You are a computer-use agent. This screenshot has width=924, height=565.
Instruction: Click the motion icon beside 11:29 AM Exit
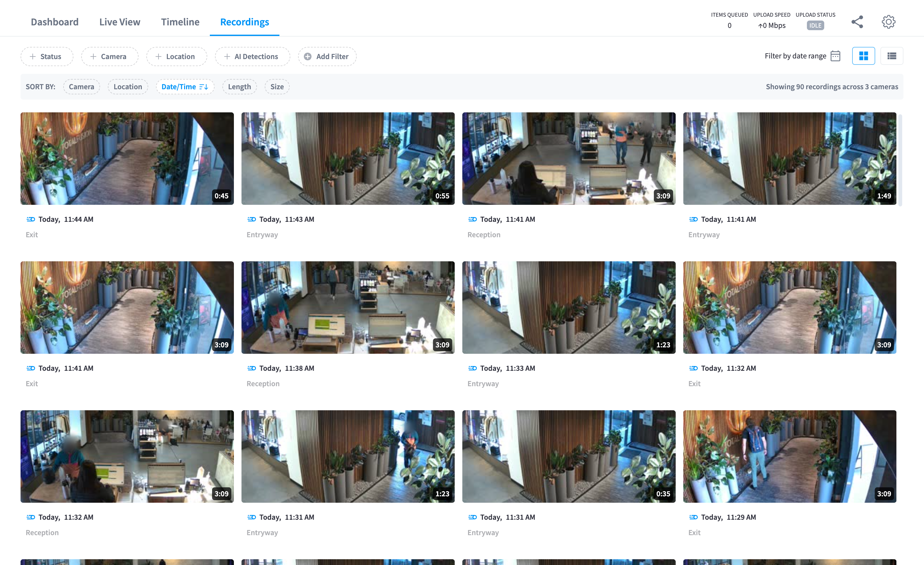click(693, 517)
